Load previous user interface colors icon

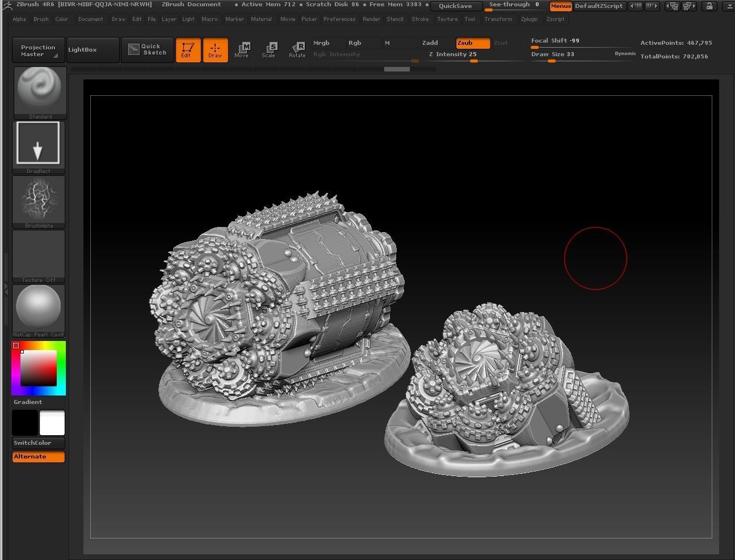point(673,6)
